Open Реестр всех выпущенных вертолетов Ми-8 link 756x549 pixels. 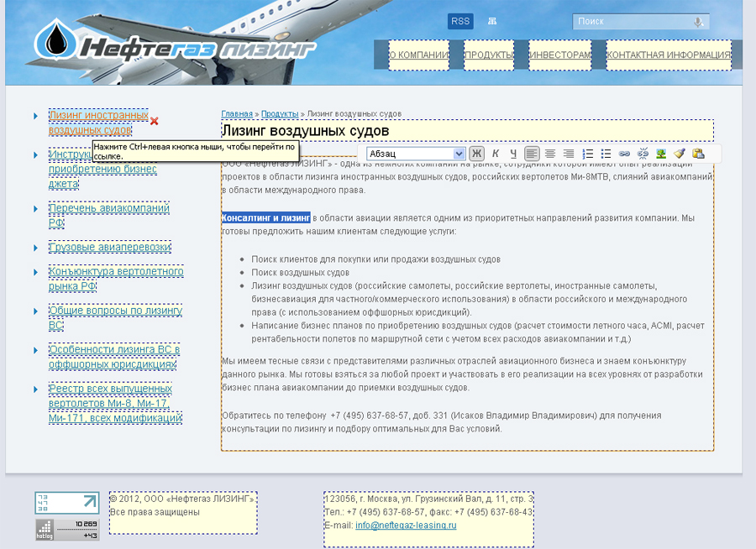coord(115,403)
